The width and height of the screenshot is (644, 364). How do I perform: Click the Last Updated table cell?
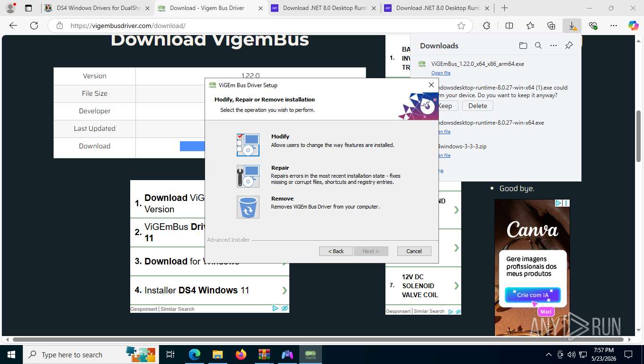pos(95,128)
